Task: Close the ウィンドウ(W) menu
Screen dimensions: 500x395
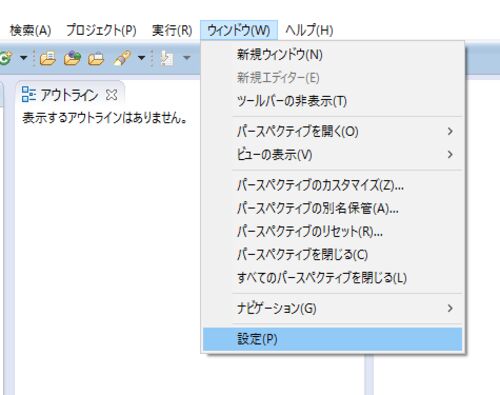Action: pos(239,31)
